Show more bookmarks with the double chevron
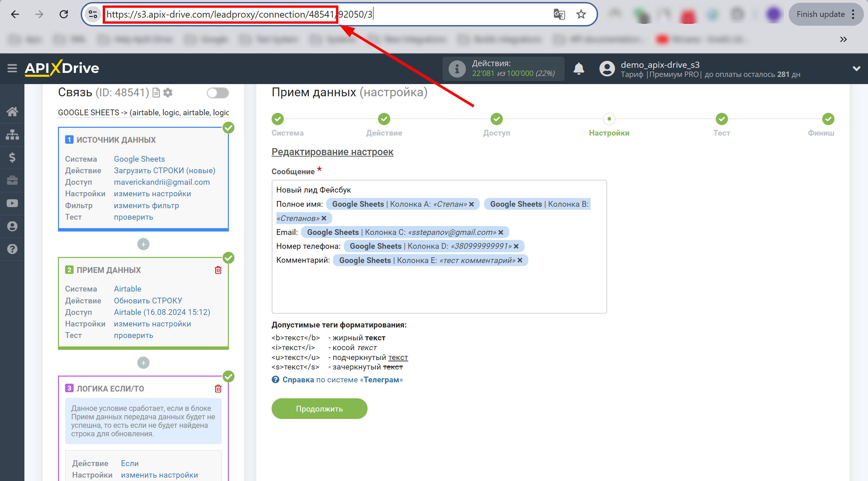 point(843,40)
